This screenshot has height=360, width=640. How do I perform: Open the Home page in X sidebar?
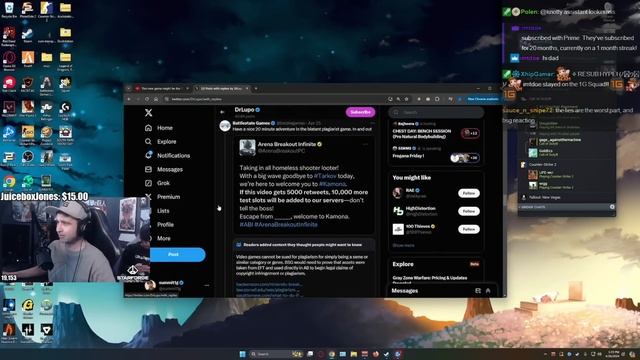[x=159, y=128]
